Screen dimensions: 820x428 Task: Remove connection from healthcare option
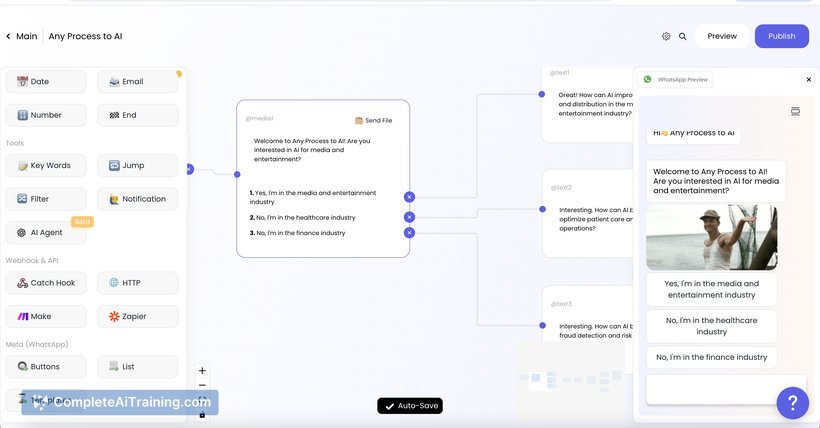[x=409, y=217]
